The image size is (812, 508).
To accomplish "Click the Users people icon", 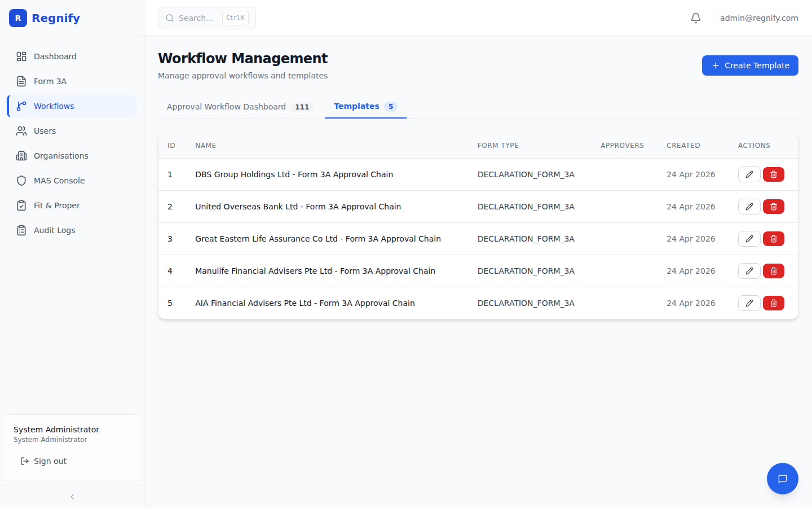I will click(21, 131).
